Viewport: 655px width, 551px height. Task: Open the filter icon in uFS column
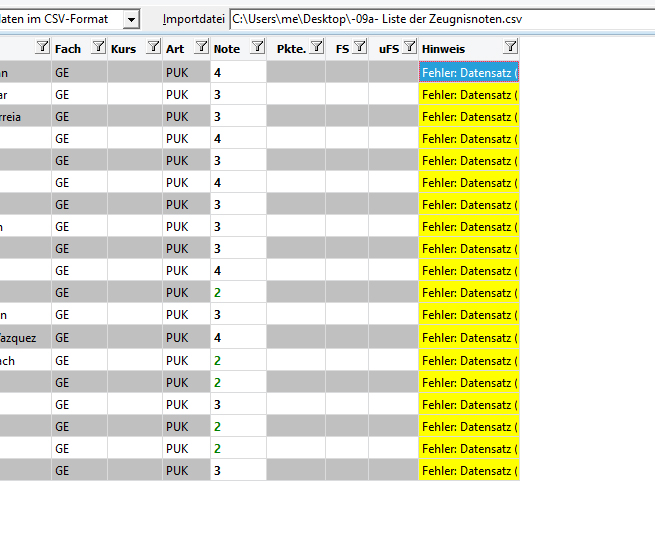(x=410, y=46)
